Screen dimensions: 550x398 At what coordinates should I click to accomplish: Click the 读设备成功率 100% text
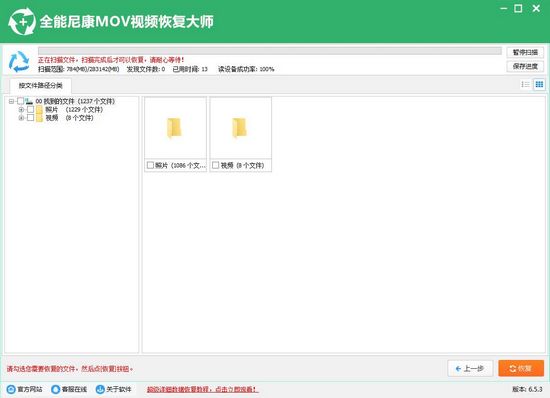point(246,69)
